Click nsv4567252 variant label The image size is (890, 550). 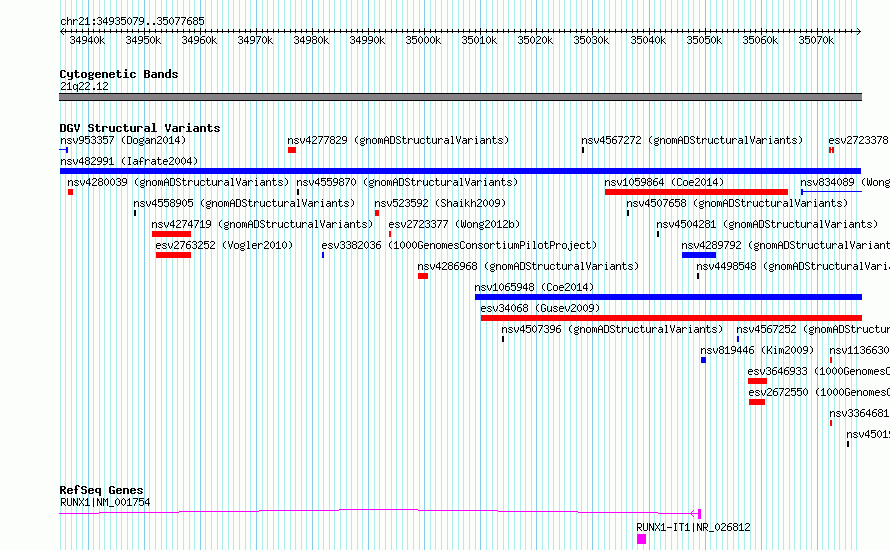(813, 329)
